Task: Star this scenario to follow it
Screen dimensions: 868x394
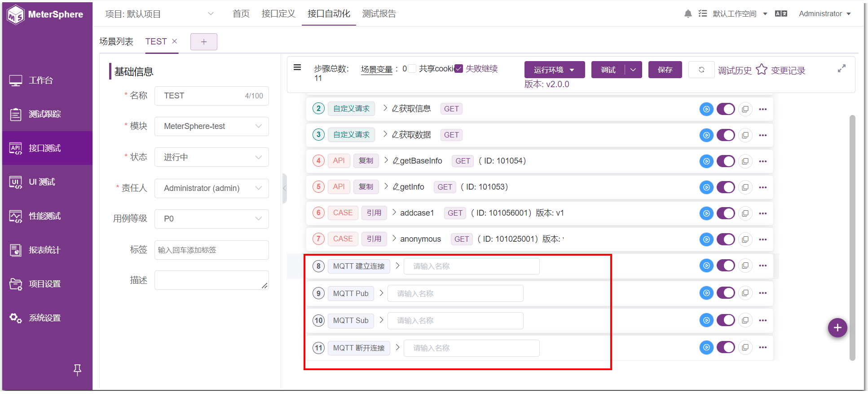Action: point(762,70)
